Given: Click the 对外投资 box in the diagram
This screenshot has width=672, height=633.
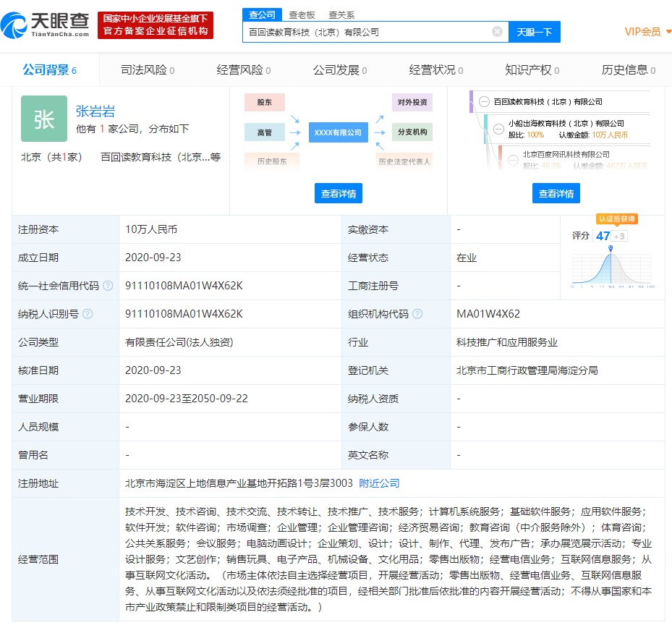Looking at the screenshot, I should (x=412, y=102).
